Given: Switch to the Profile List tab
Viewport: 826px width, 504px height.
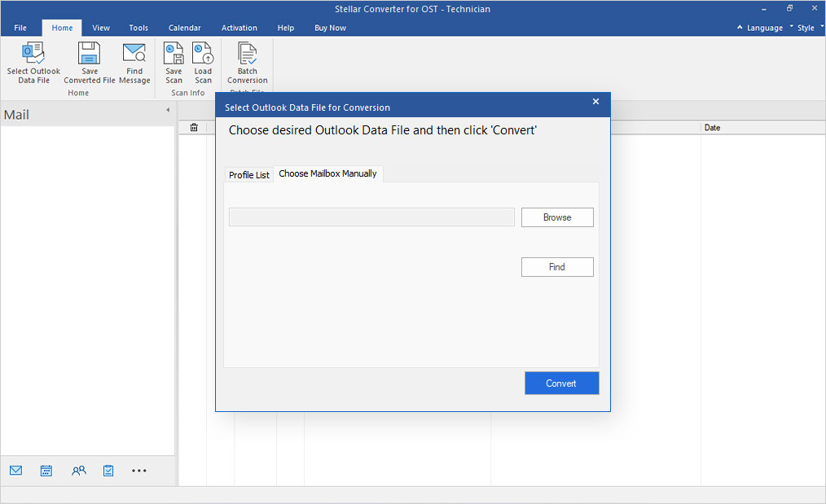Looking at the screenshot, I should click(x=249, y=173).
